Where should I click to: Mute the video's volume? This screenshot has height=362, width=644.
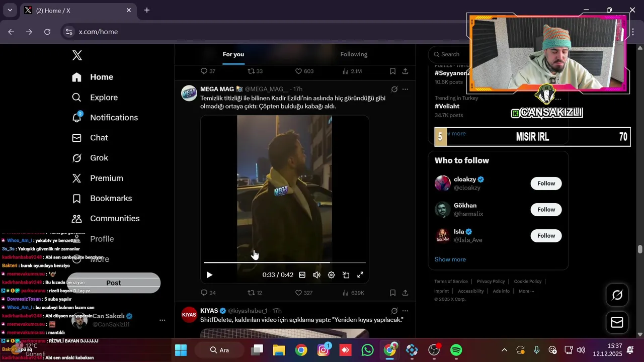(x=316, y=275)
